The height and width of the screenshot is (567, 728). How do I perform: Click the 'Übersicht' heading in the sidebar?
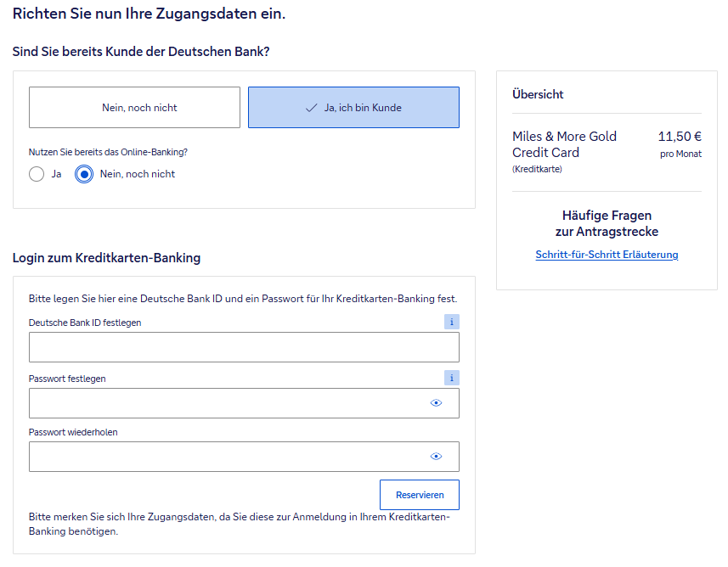538,94
